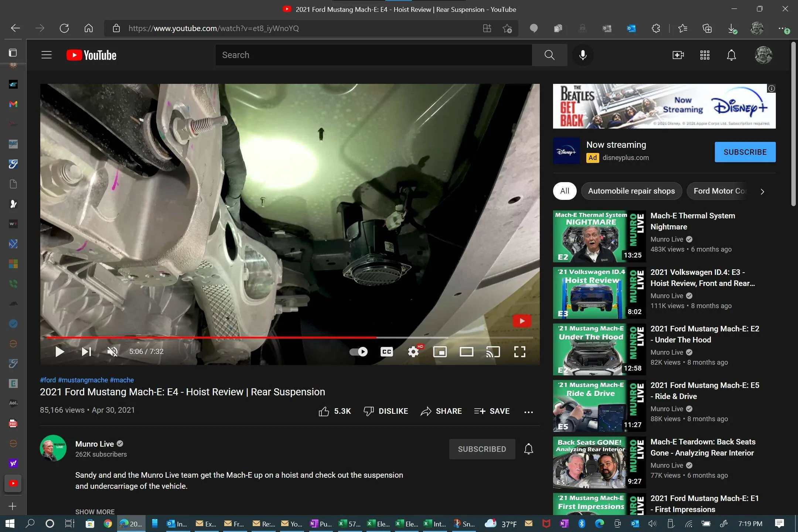Open YouTube notifications bell in header

pos(731,55)
